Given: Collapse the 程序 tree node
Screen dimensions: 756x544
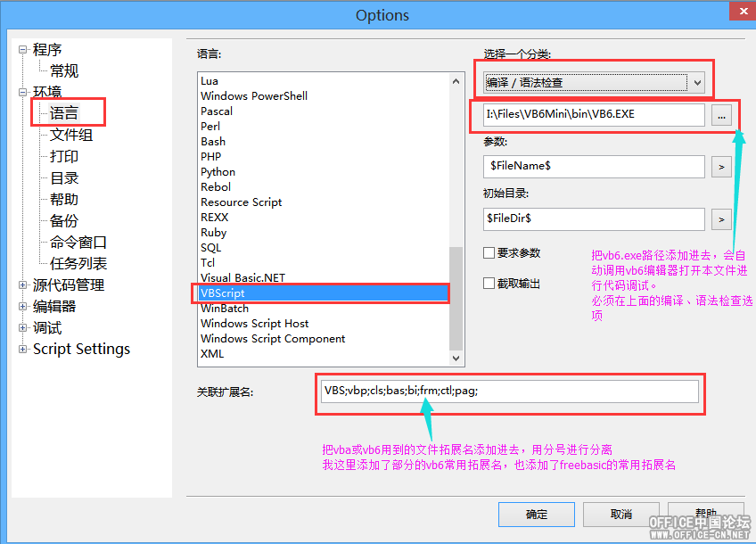Looking at the screenshot, I should 22,49.
